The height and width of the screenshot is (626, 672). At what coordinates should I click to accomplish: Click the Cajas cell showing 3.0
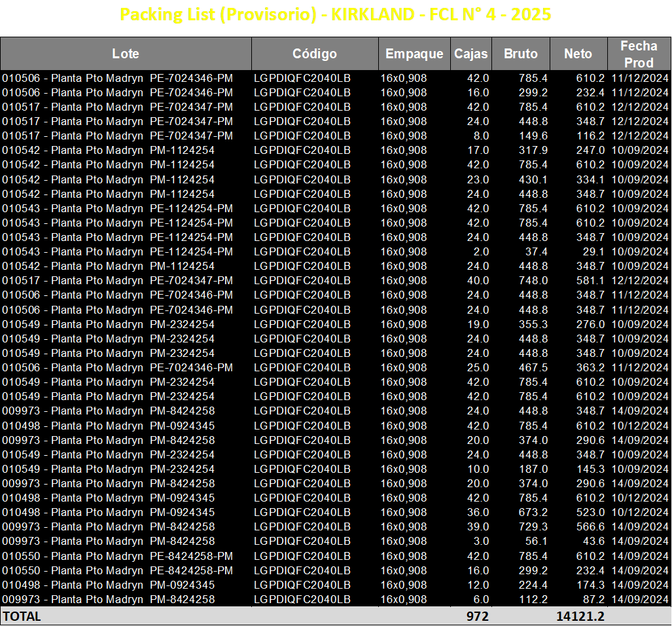(x=481, y=541)
